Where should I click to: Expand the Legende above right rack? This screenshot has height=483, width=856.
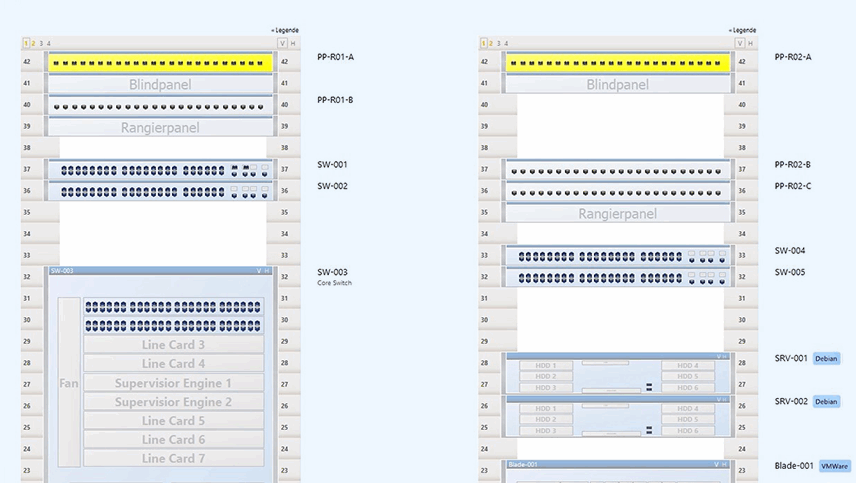[x=743, y=30]
